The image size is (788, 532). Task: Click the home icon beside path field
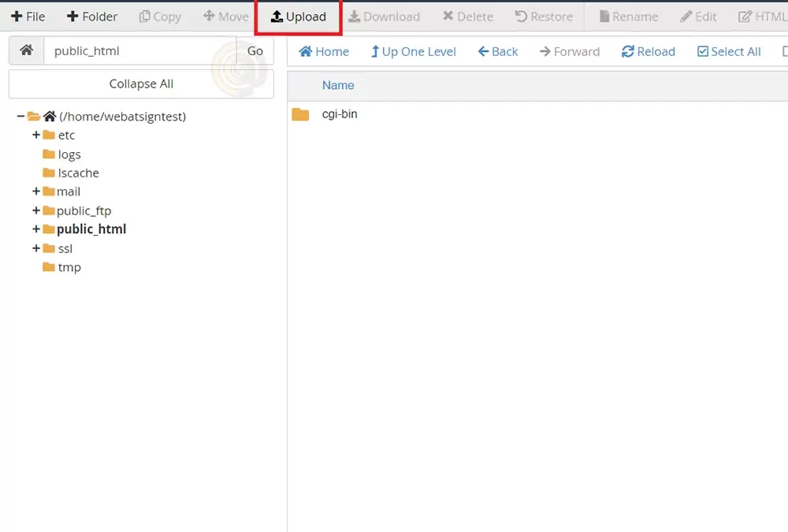pyautogui.click(x=26, y=50)
